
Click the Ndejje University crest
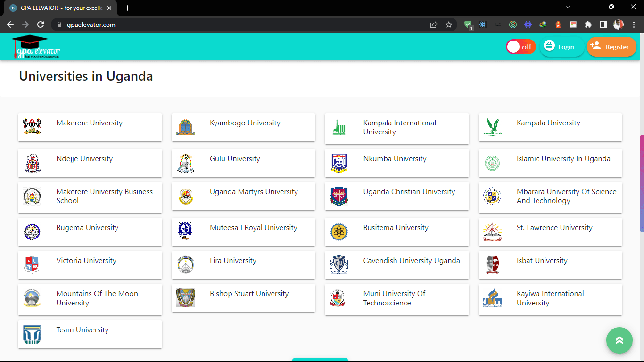click(32, 163)
